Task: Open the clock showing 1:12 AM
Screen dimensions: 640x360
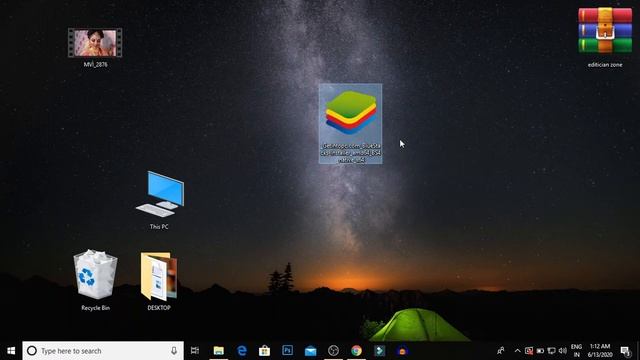Action: pos(600,351)
